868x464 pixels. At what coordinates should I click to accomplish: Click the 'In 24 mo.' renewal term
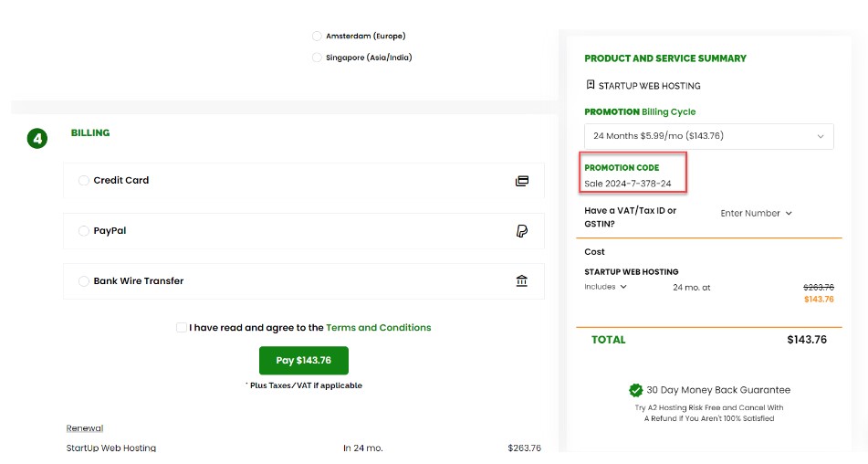(x=362, y=448)
